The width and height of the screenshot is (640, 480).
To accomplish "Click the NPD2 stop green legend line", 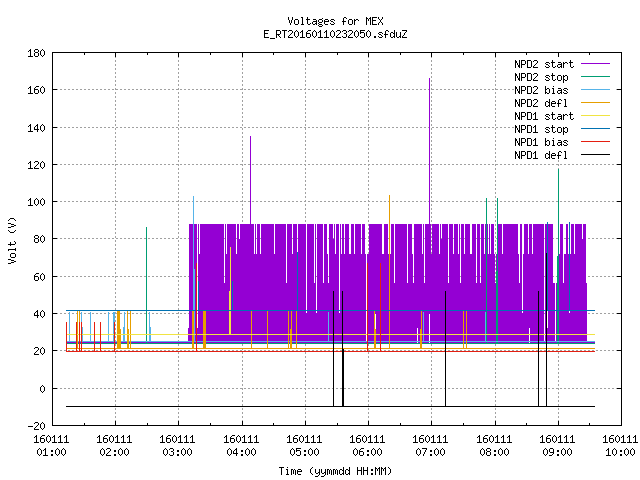I will pyautogui.click(x=596, y=77).
